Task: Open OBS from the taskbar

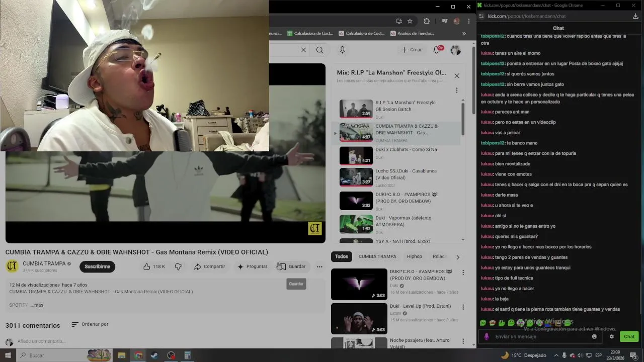Action: (x=171, y=355)
